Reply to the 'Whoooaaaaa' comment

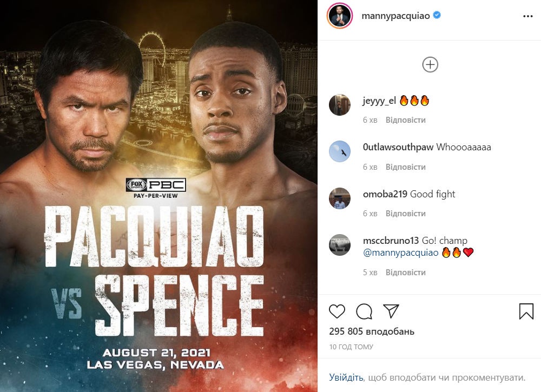click(x=405, y=167)
